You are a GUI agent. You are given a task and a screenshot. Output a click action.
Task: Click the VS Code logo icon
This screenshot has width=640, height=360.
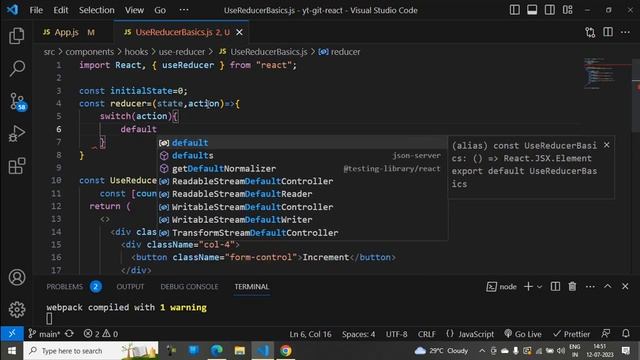[12, 10]
